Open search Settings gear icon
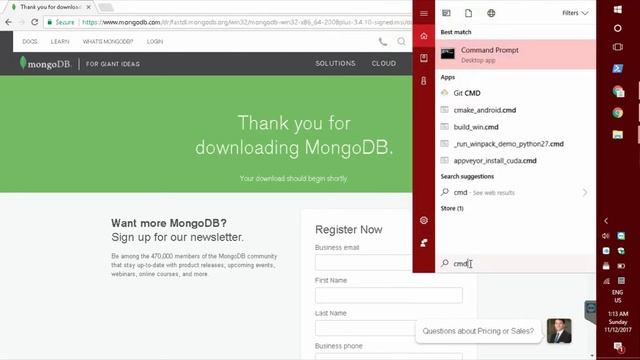This screenshot has width=640, height=360. tap(424, 220)
